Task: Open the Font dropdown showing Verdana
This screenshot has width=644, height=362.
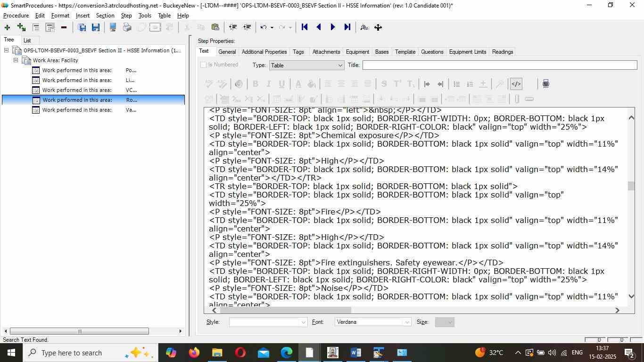Action: coord(372,322)
